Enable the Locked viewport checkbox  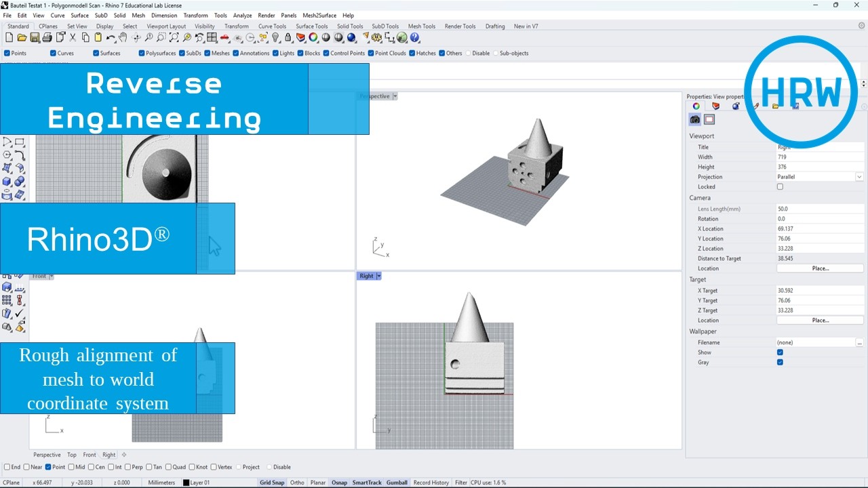pyautogui.click(x=780, y=186)
